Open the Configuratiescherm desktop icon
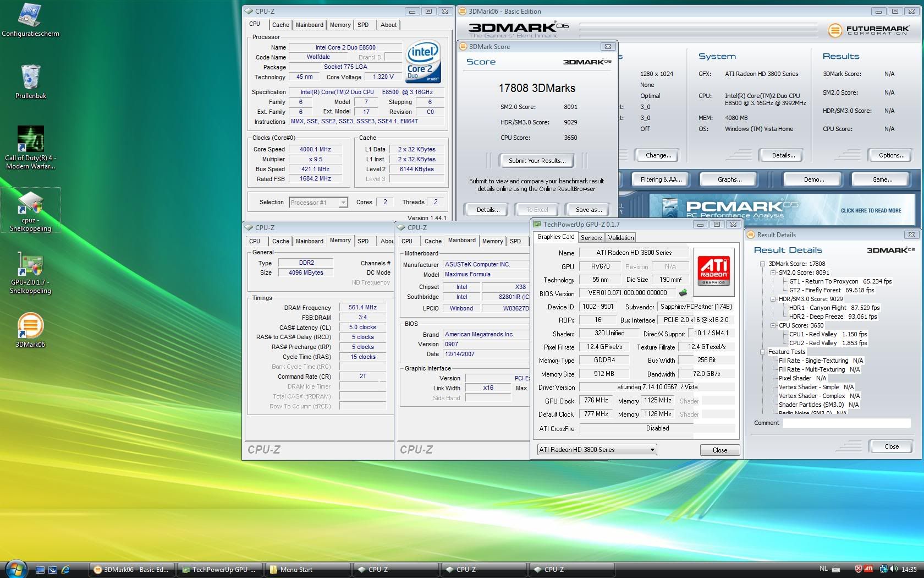Viewport: 924px width, 578px height. [30, 20]
